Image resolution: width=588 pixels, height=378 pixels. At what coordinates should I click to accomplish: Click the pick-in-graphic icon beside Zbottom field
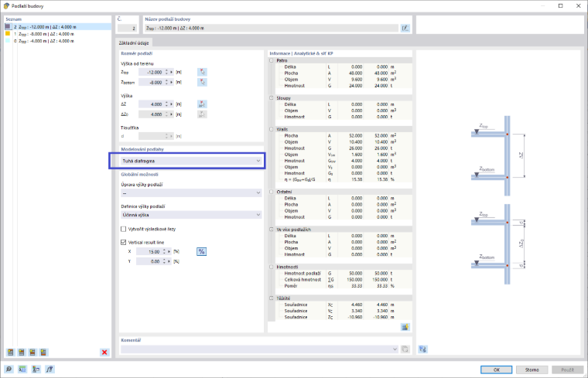click(202, 82)
